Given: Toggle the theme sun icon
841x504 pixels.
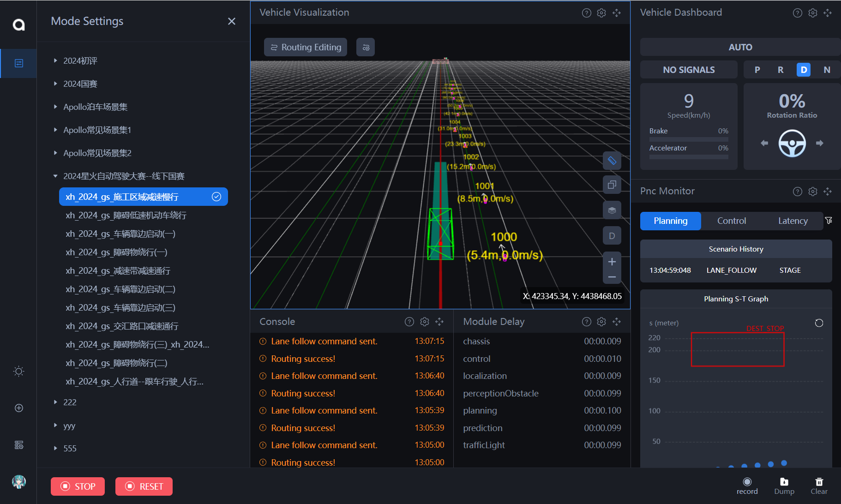Looking at the screenshot, I should [x=19, y=371].
